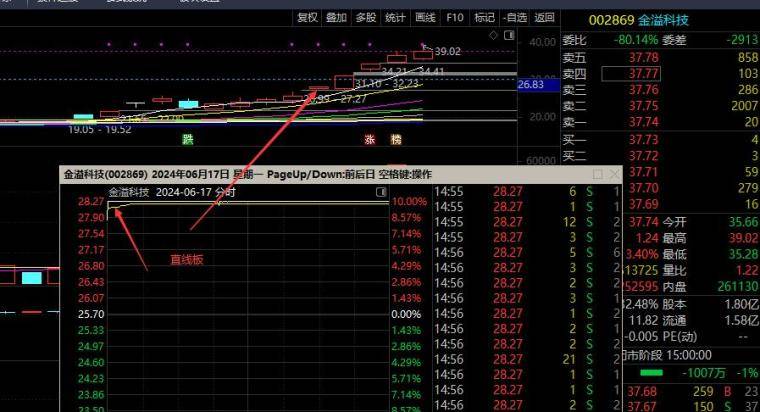Click the 量比 1.22 field
760x412 pixels.
pos(710,270)
